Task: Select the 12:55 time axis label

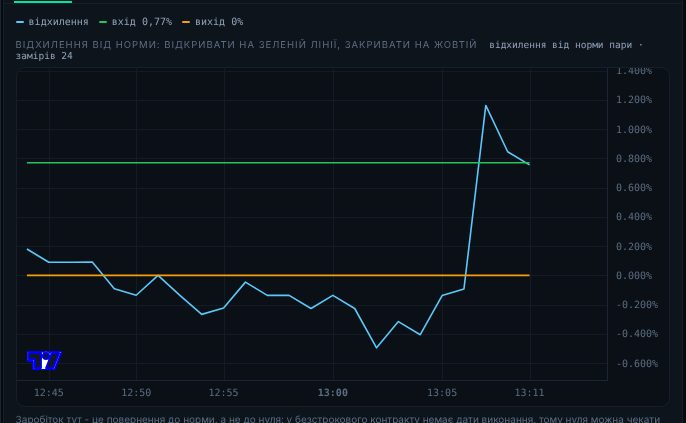Action: [x=224, y=393]
